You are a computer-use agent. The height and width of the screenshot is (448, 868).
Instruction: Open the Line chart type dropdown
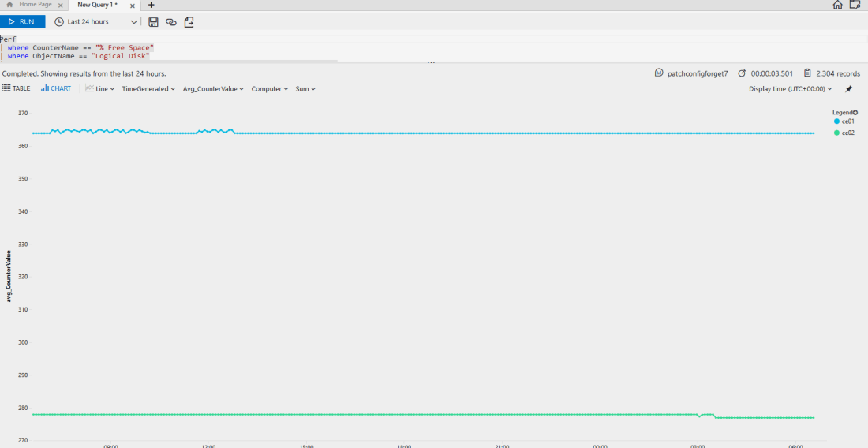click(x=100, y=88)
